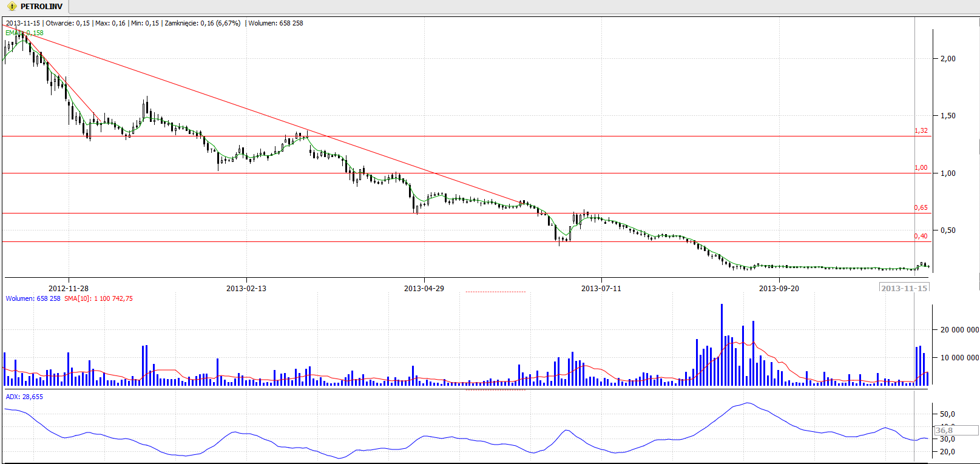This screenshot has width=980, height=464.
Task: Click the 2013-07-11 date axis label
Action: tap(601, 288)
